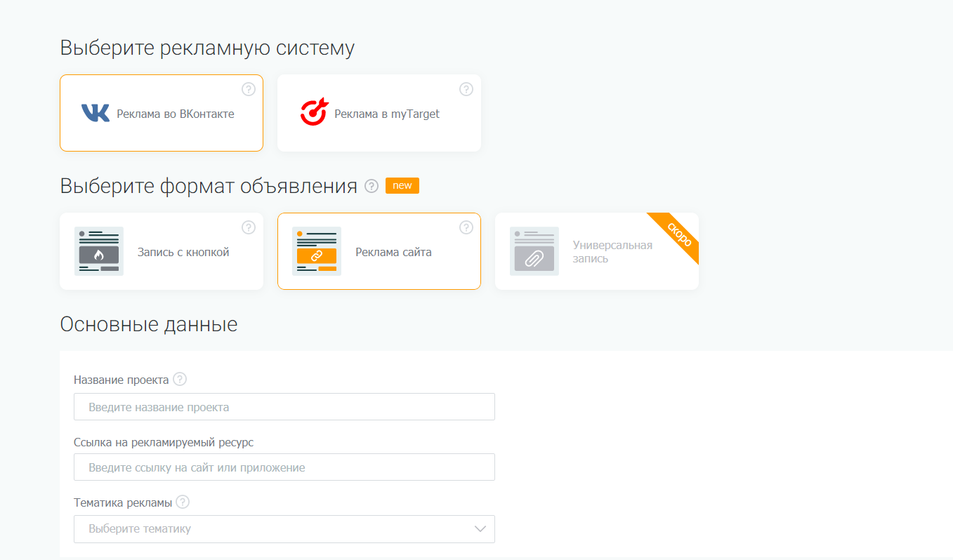Viewport: 953px width, 560px height.
Task: Click the myTarget red target logo
Action: [314, 112]
